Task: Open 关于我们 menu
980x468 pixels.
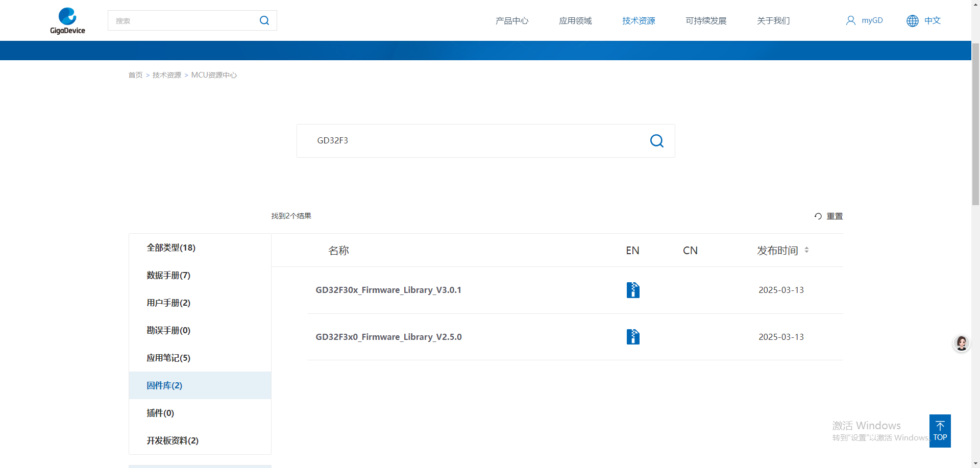Action: 773,20
